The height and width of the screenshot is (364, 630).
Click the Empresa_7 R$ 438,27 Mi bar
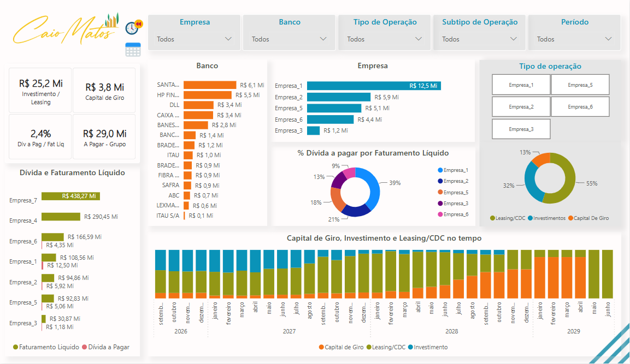(70, 196)
